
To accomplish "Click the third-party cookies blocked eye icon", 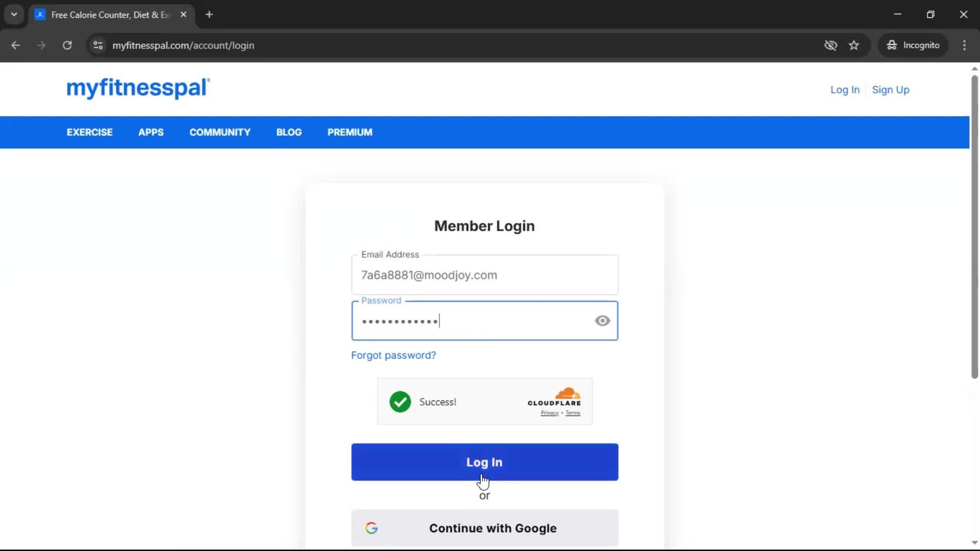I will (x=830, y=45).
